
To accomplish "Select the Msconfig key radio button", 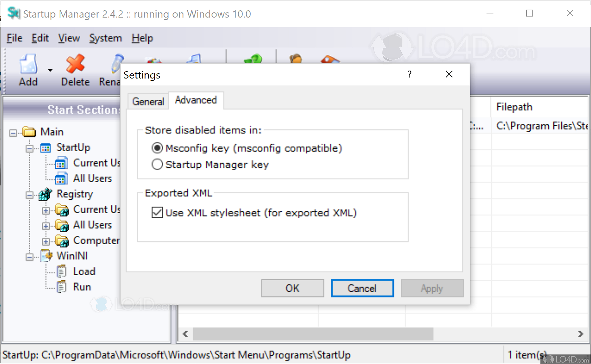I will tap(157, 148).
